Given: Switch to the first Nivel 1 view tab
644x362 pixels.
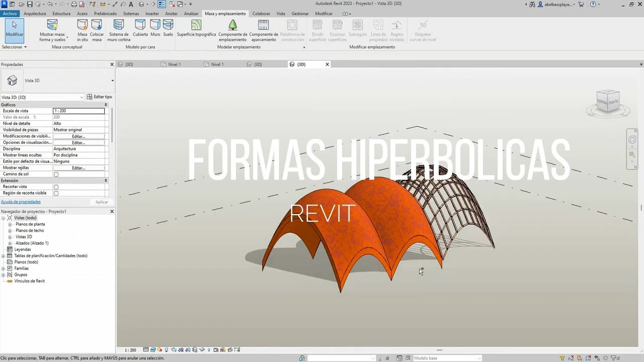Looking at the screenshot, I should (x=174, y=64).
